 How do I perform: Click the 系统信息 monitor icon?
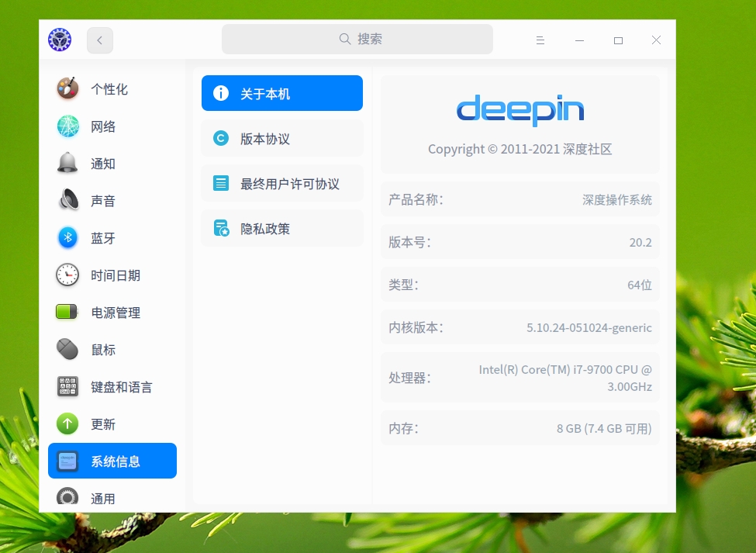[67, 461]
